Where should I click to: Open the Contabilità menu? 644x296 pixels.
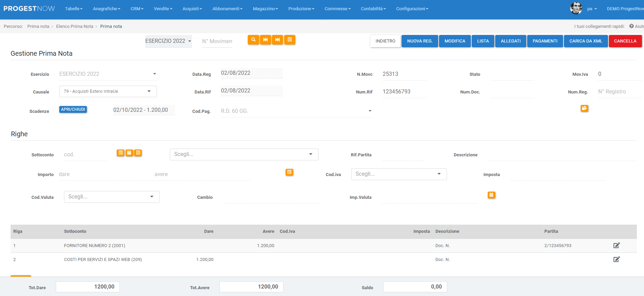click(373, 9)
